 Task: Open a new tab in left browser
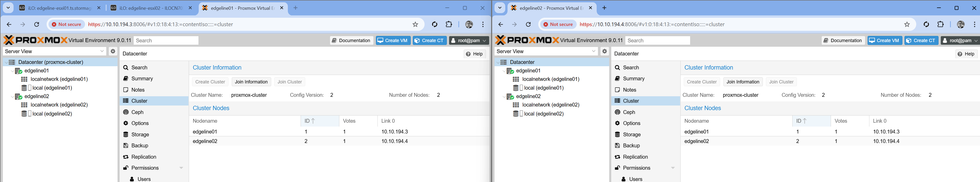(x=296, y=8)
